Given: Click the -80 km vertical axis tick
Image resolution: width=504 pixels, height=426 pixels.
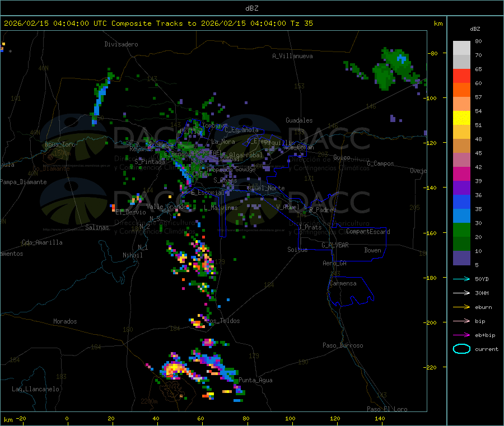Looking at the screenshot, I should coord(432,53).
